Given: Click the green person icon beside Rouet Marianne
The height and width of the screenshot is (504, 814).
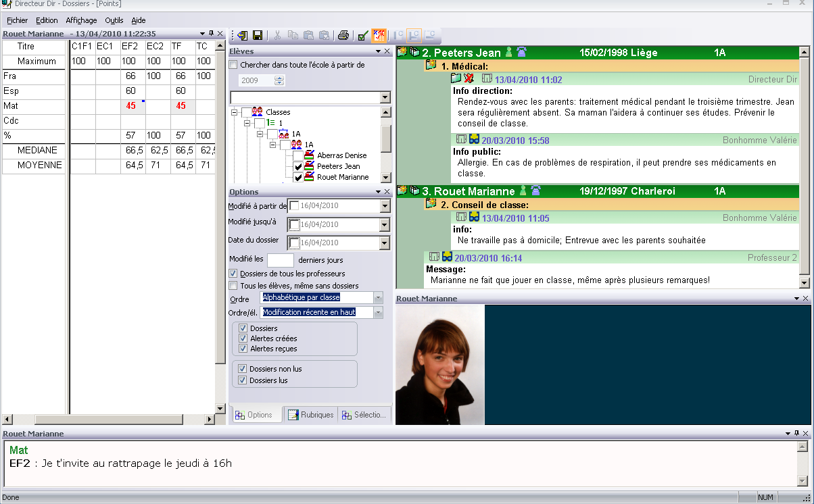Looking at the screenshot, I should [x=523, y=191].
